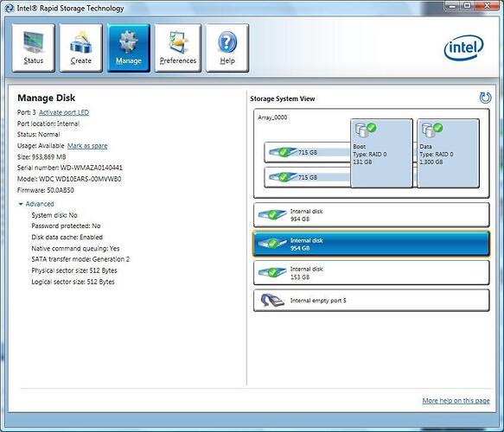504x432 pixels.
Task: Click the Array_0000 label
Action: [272, 118]
